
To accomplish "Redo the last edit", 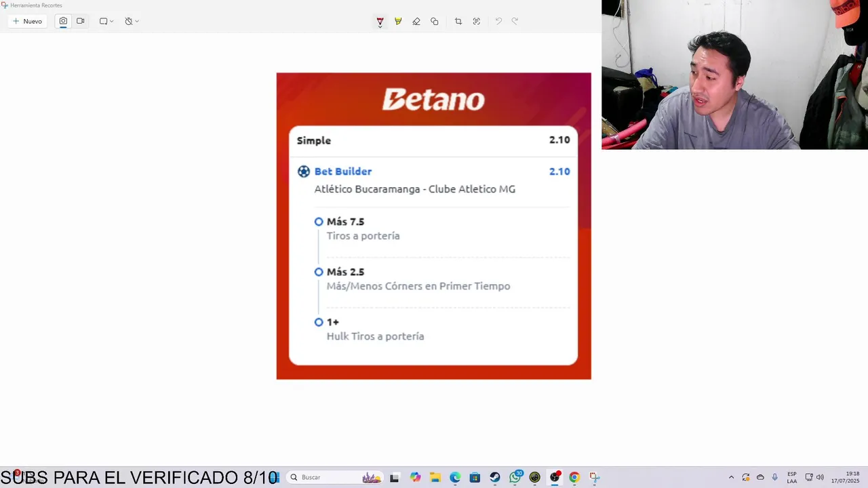I will click(515, 22).
